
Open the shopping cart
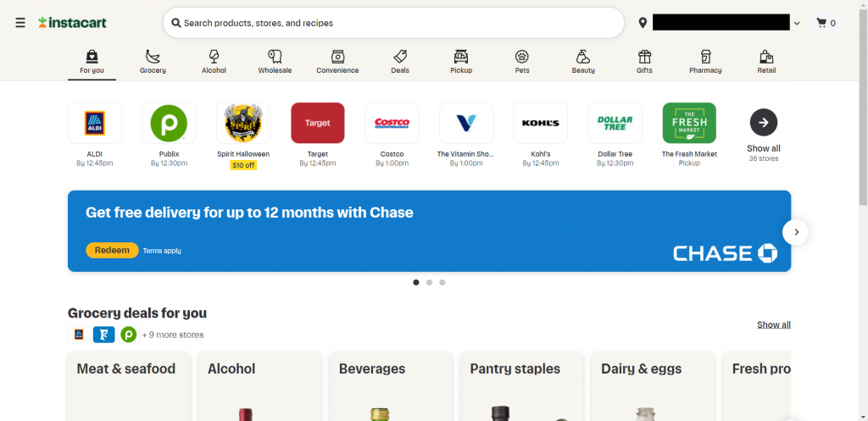click(x=826, y=23)
